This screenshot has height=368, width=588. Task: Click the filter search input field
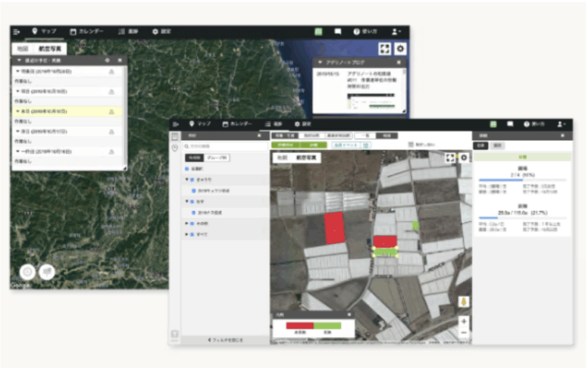coord(224,147)
